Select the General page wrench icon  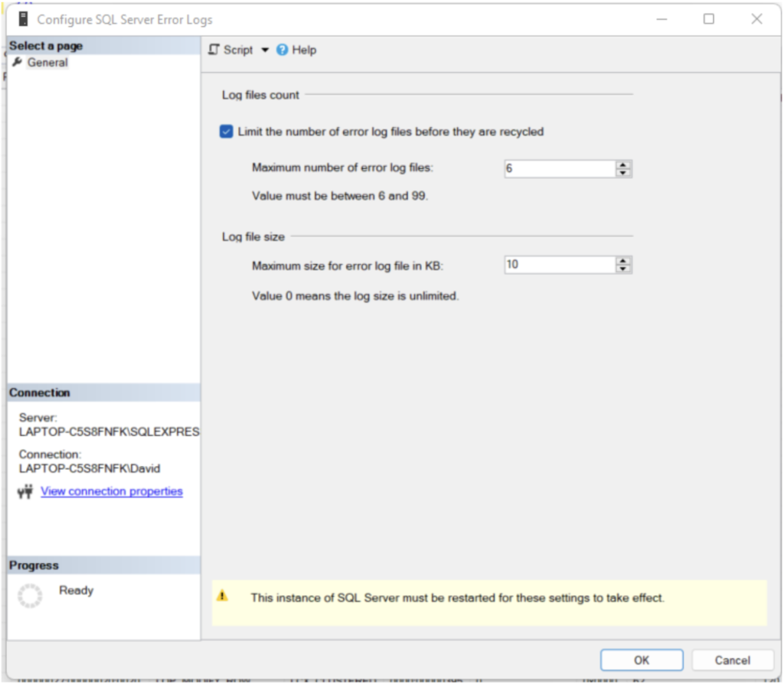[x=18, y=63]
